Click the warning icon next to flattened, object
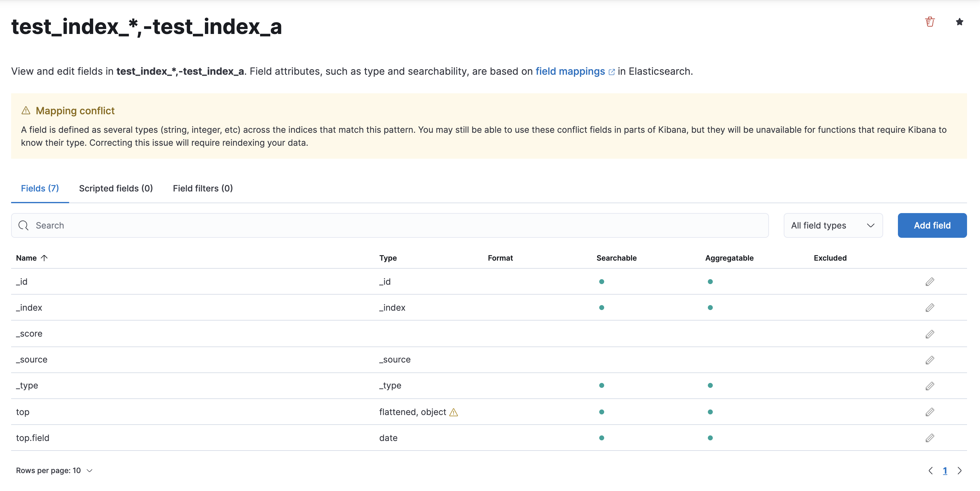This screenshot has width=980, height=491. pos(454,412)
